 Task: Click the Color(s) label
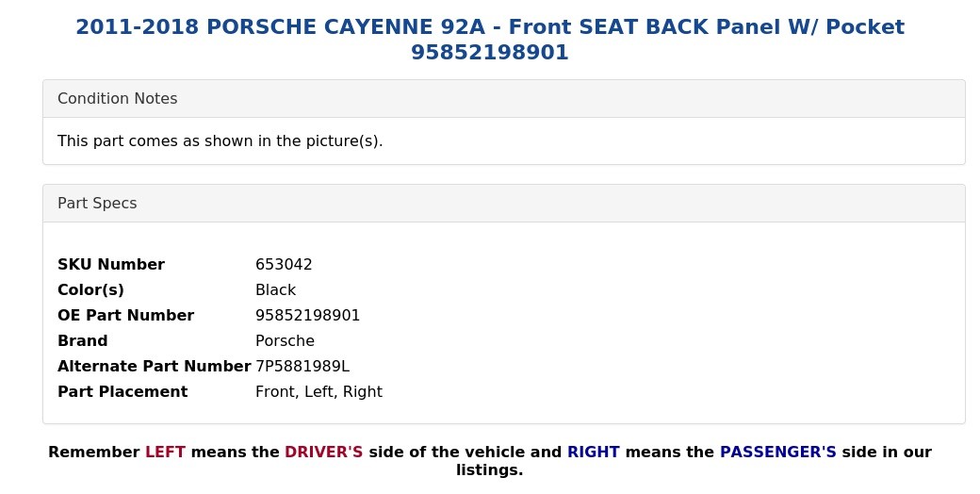pyautogui.click(x=90, y=290)
